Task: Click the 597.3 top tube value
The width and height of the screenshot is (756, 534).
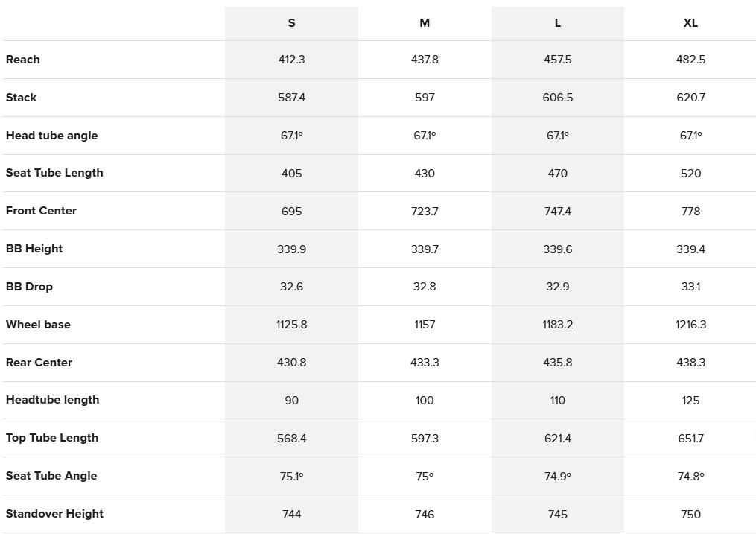Action: tap(425, 438)
